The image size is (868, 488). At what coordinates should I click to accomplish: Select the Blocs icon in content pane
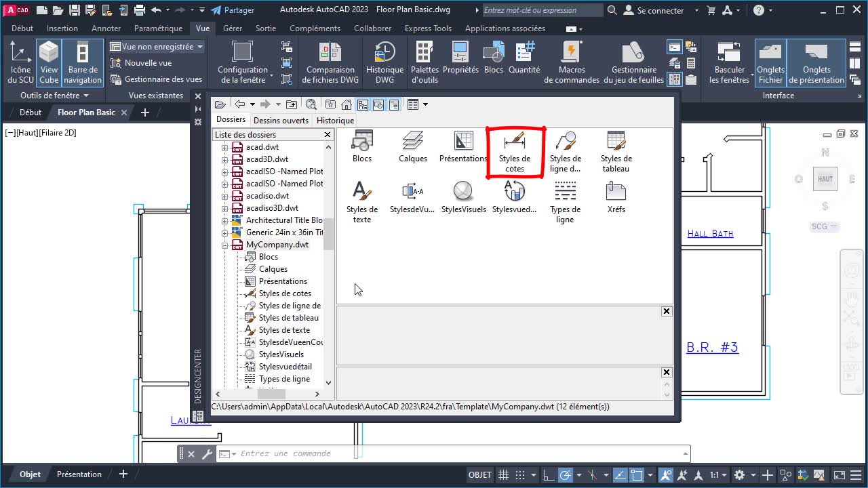[x=362, y=146]
